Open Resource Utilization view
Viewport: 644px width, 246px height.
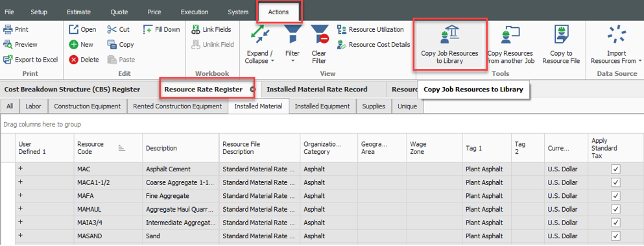370,30
